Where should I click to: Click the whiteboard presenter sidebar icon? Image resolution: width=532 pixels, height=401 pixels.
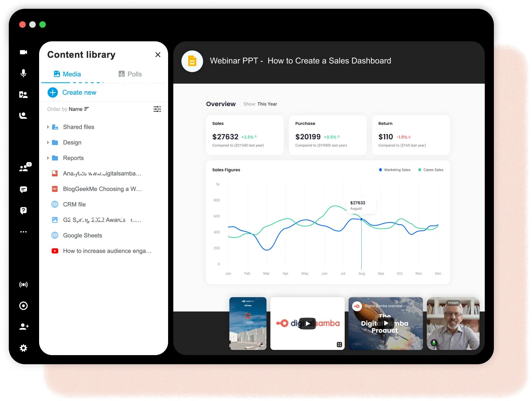(23, 116)
